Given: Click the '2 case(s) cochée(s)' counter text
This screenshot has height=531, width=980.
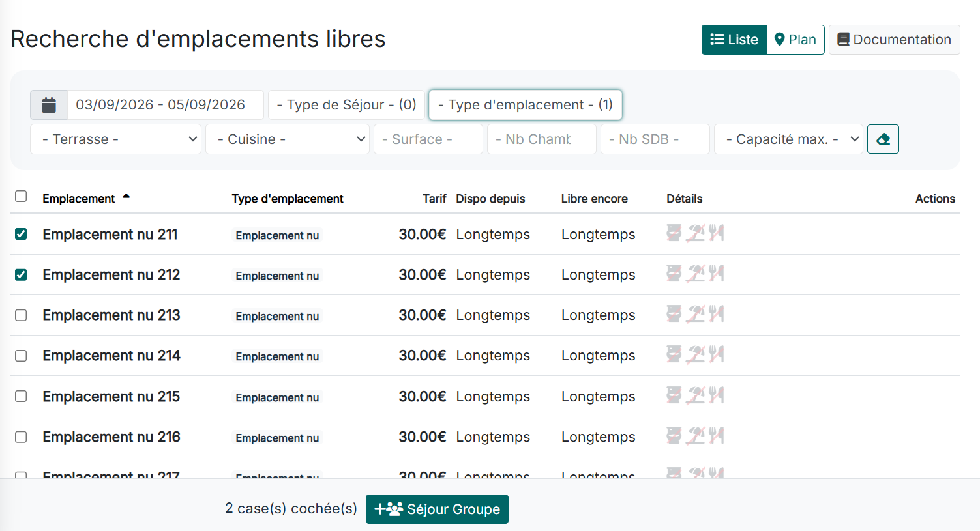Looking at the screenshot, I should click(291, 509).
